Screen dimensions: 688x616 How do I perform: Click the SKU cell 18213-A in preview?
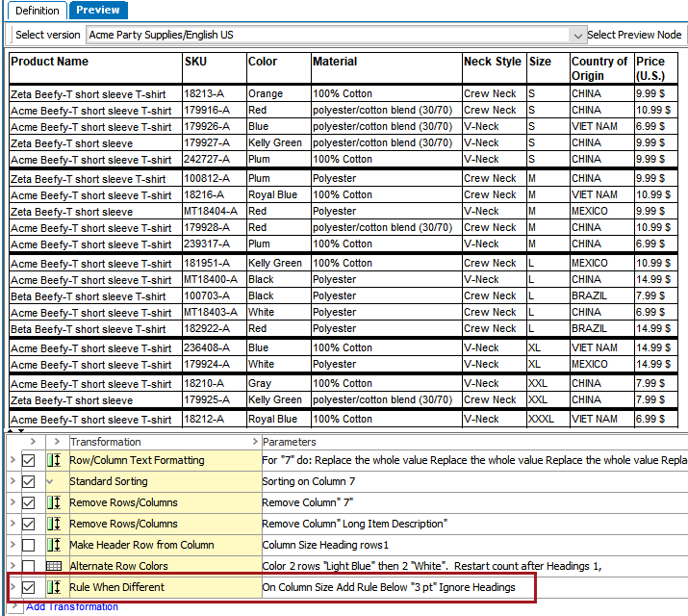tap(202, 94)
